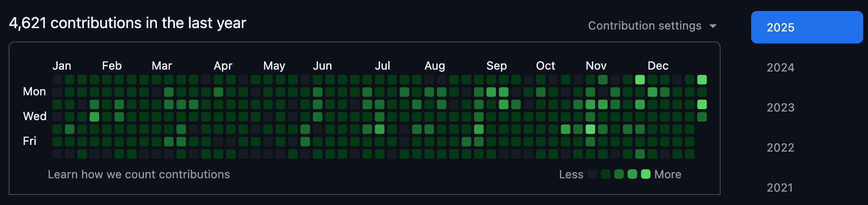Click the Mon weekday label

pos(34,92)
